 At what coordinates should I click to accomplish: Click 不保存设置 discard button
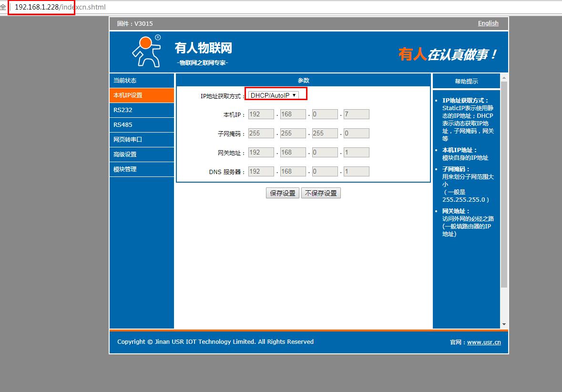321,193
